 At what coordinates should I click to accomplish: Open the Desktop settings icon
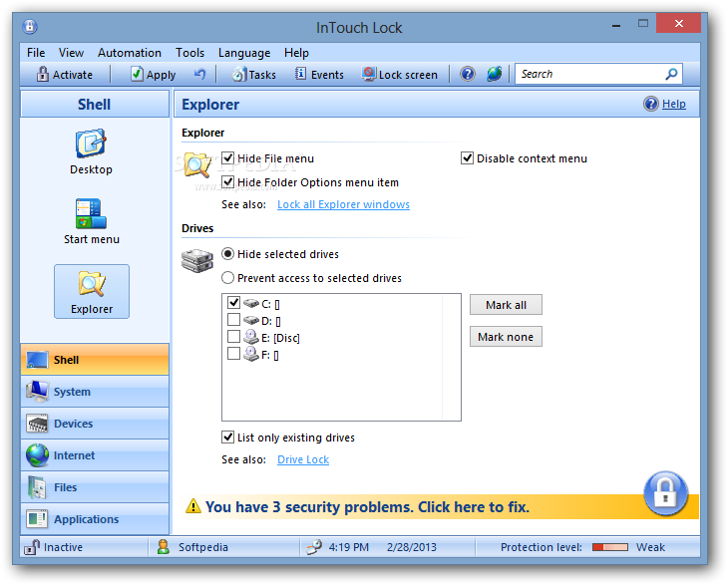click(91, 152)
